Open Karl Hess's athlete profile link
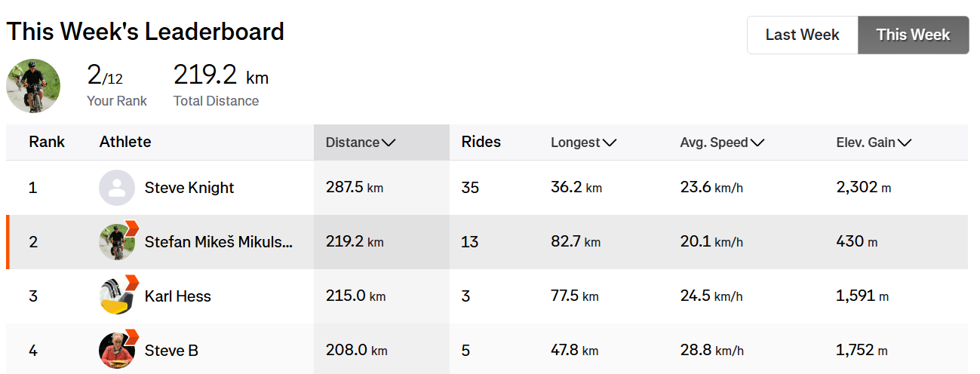Screen dimensions: 980x374 point(178,296)
